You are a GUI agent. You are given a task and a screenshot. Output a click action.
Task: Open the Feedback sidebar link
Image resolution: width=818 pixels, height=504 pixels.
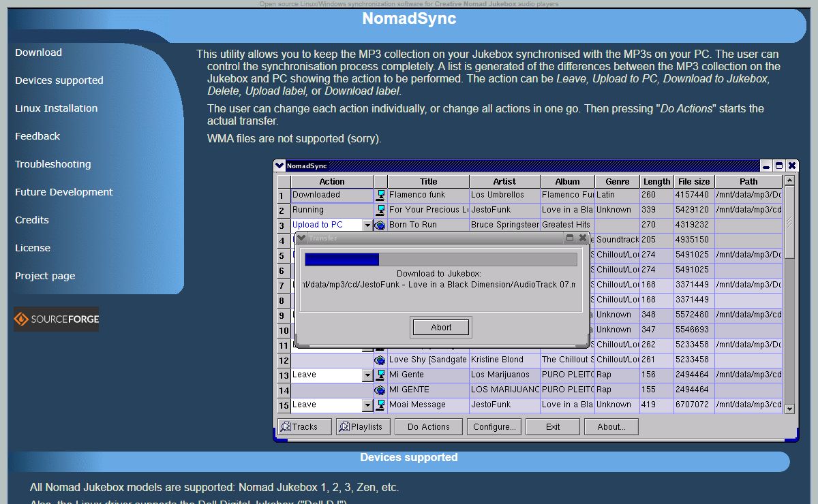pyautogui.click(x=37, y=136)
